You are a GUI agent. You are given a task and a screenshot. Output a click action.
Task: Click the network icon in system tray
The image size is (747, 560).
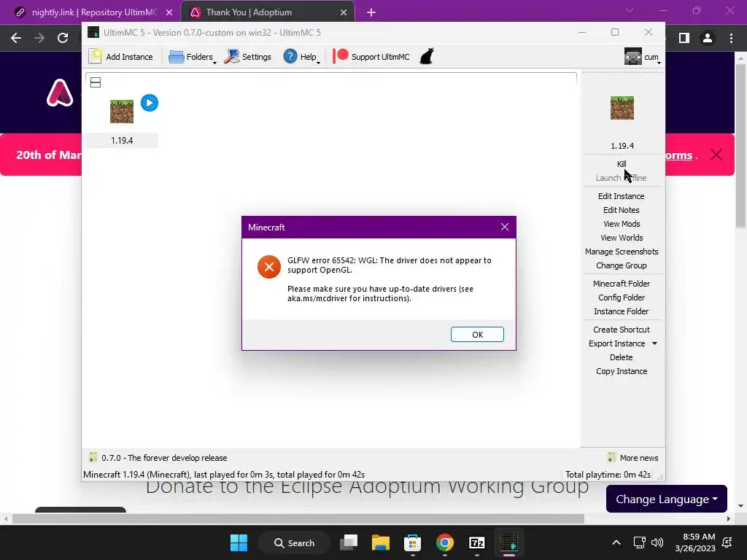[639, 542]
